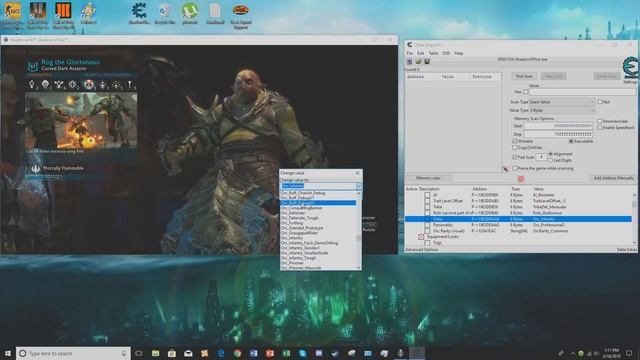Image resolution: width=640 pixels, height=360 pixels.
Task: Choose Orc_Prisoner from the dropdown list
Action: [292, 263]
